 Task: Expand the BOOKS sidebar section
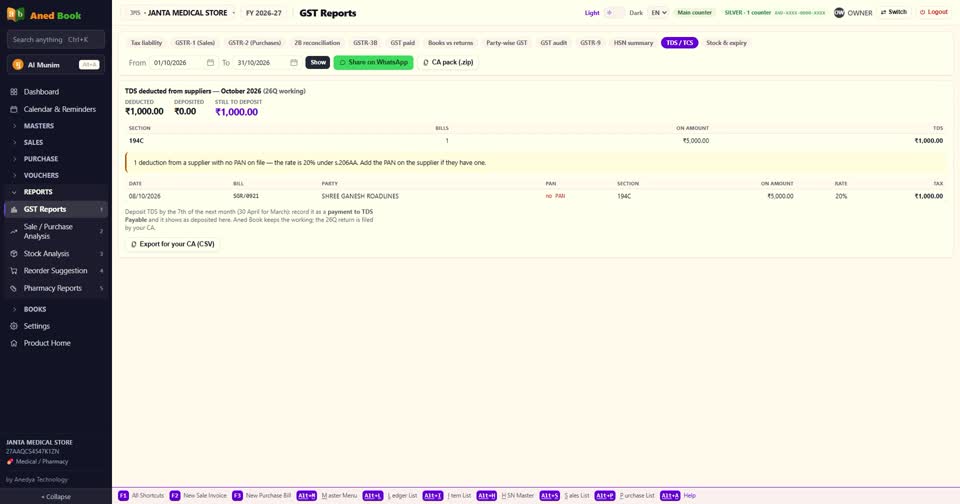point(56,309)
